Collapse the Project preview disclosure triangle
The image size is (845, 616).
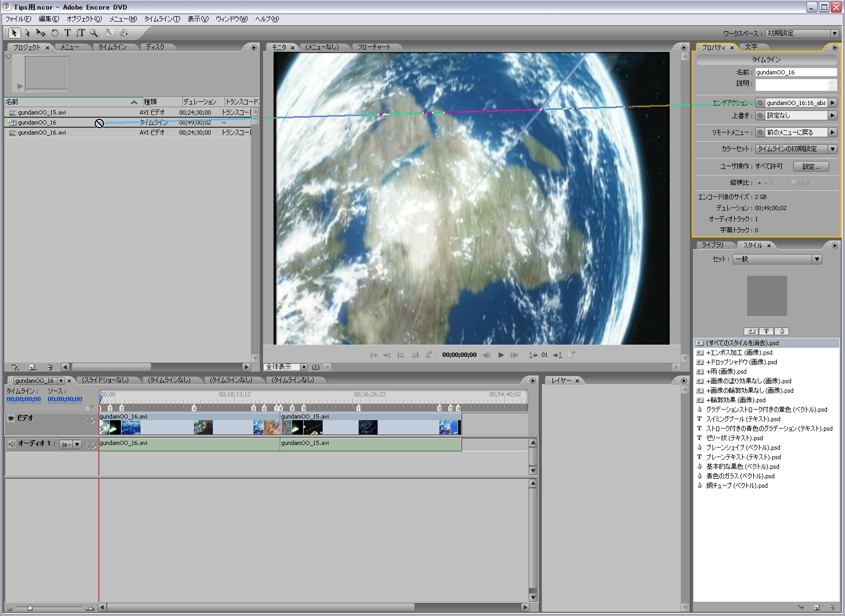(x=8, y=56)
